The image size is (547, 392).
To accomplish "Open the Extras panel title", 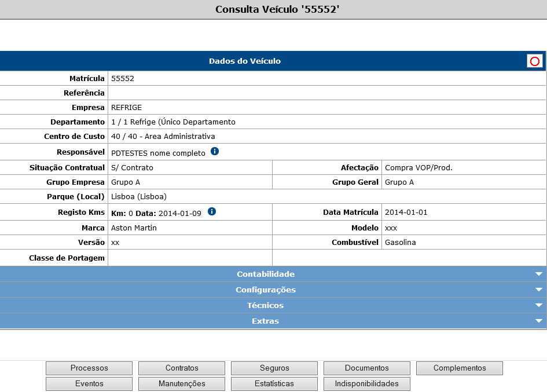I will [266, 321].
